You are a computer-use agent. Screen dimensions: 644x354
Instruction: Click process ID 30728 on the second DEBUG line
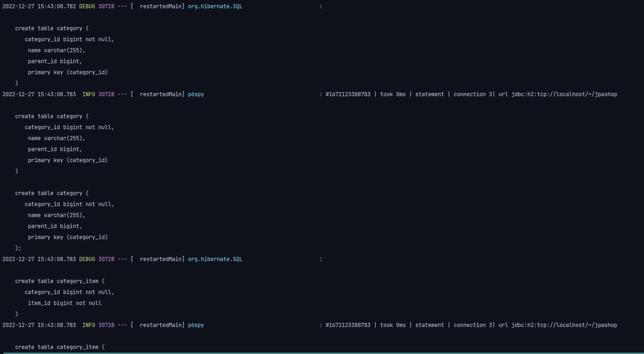click(106, 259)
